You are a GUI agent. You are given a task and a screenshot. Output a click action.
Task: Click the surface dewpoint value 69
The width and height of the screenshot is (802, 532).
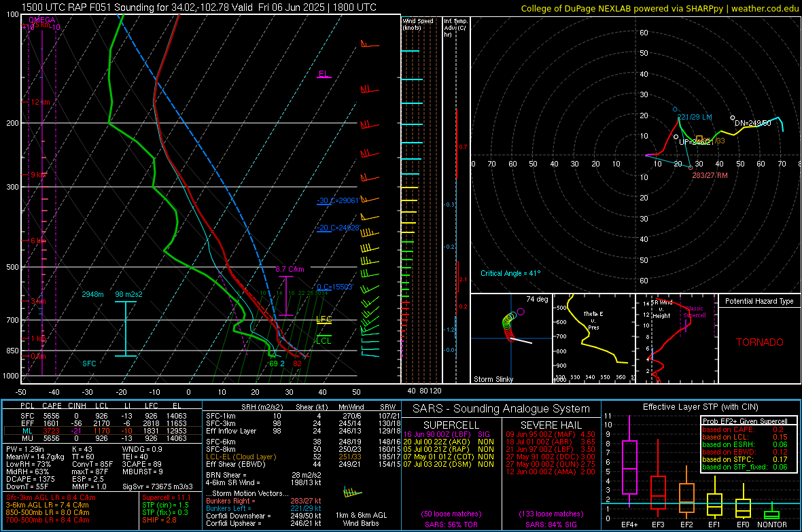pos(274,363)
